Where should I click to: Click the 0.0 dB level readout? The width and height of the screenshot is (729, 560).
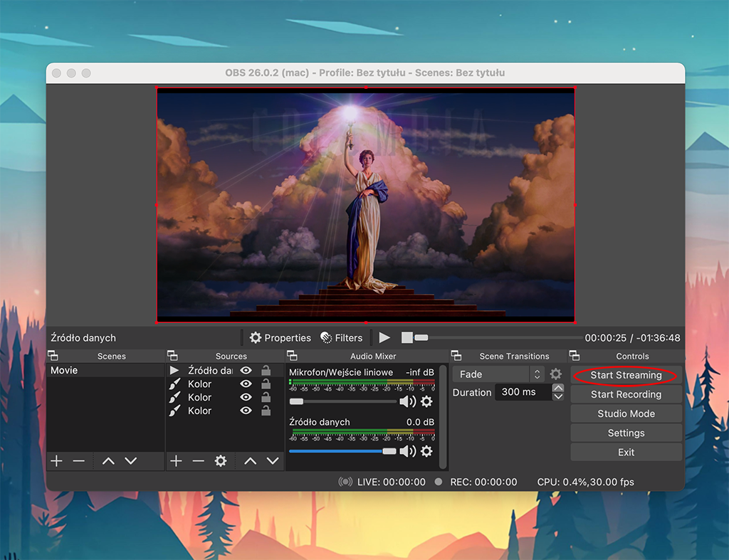(x=420, y=422)
